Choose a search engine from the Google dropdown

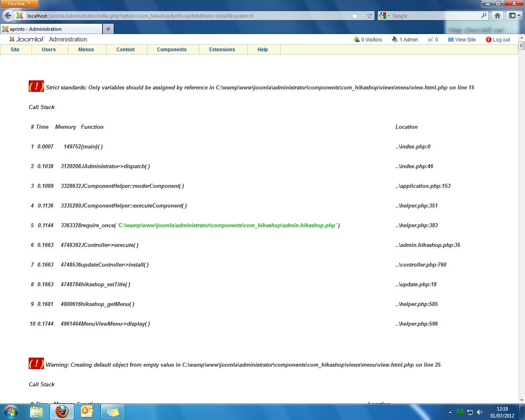(x=384, y=16)
